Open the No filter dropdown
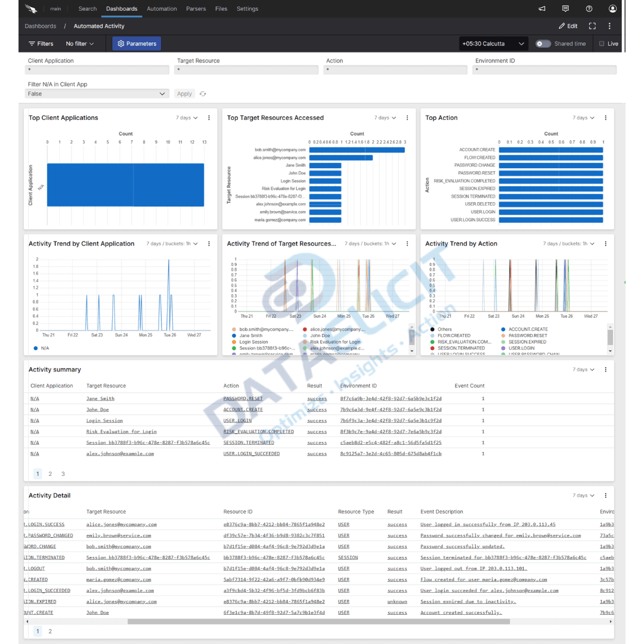Screen dimensions: 644x644 pyautogui.click(x=79, y=43)
